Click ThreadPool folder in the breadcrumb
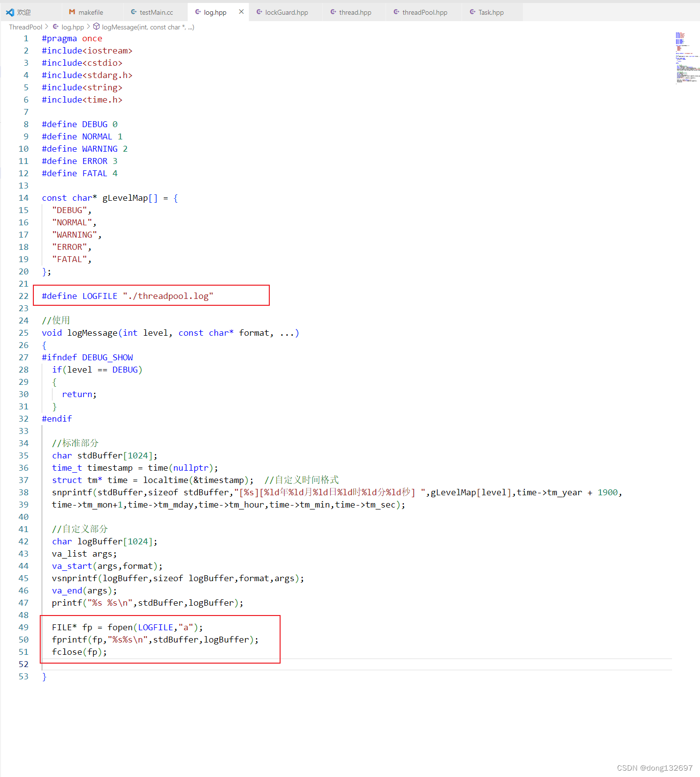This screenshot has width=700, height=777. pyautogui.click(x=26, y=27)
